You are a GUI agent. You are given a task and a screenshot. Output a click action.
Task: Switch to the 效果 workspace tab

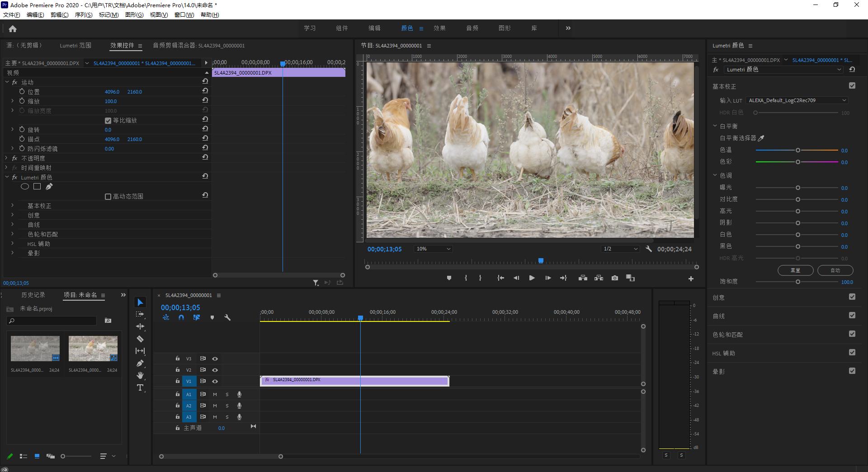click(439, 28)
